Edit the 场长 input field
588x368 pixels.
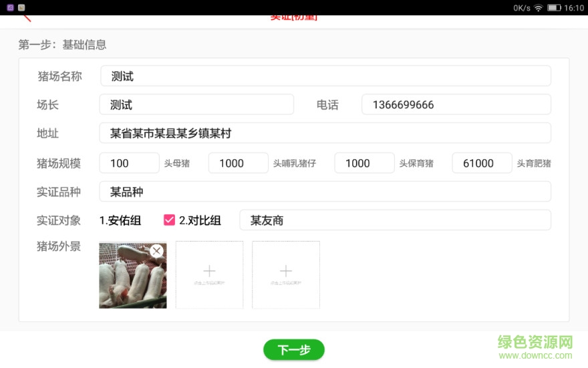point(196,104)
